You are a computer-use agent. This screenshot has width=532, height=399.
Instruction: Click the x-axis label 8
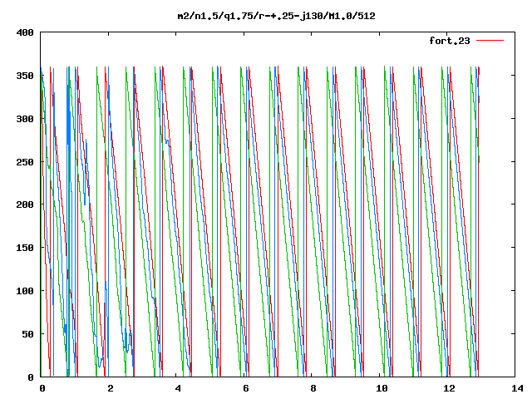[x=313, y=388]
